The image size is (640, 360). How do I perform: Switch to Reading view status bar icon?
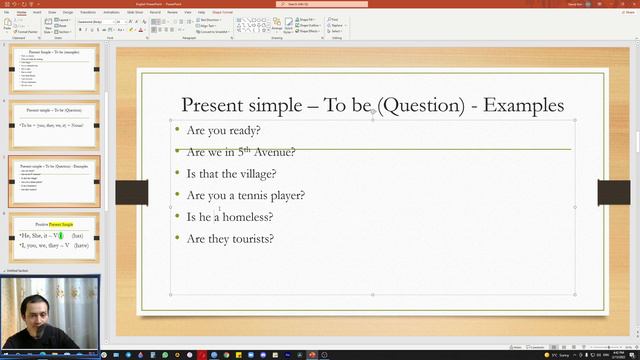[574, 347]
